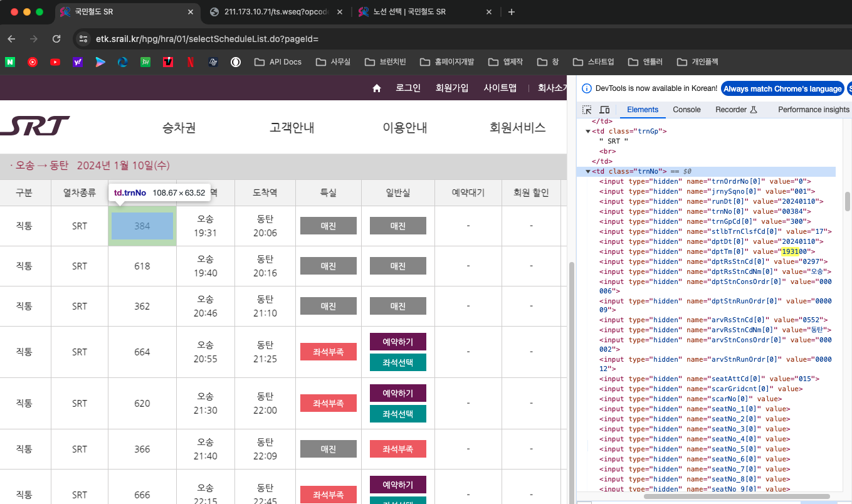Open the white circle bookmark icon

coord(236,62)
